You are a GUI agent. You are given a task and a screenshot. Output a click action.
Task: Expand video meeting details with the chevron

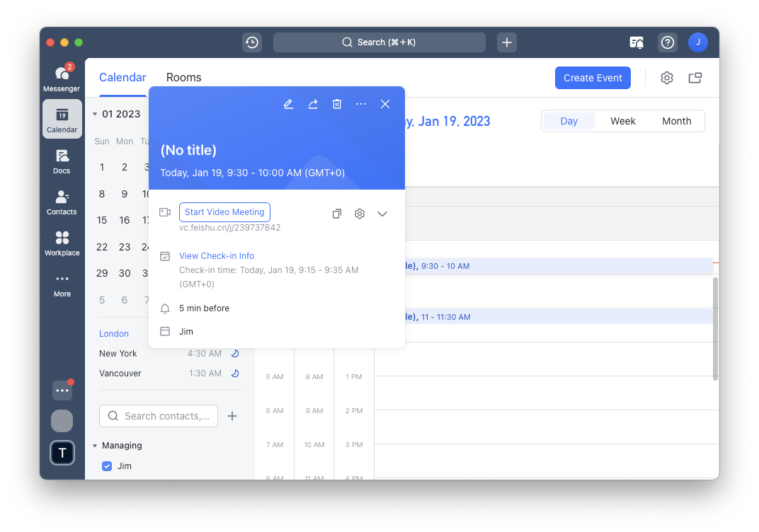tap(382, 213)
